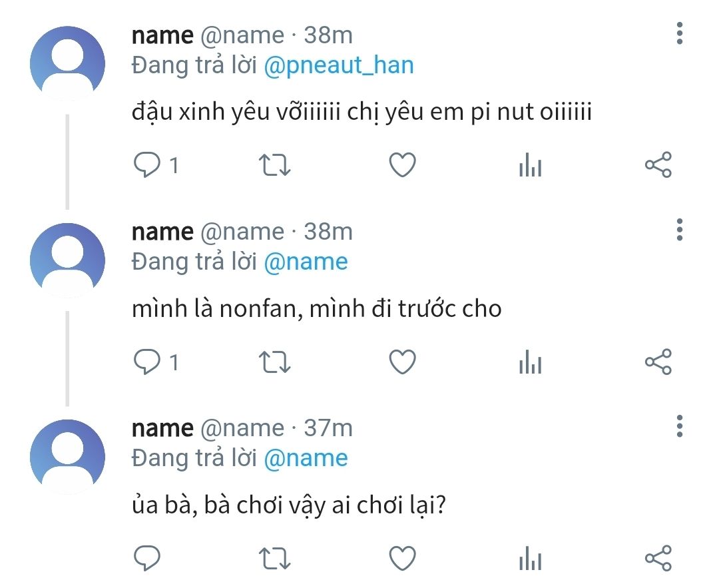
Task: Open more options on the "nonfan" tweet
Action: 679,230
